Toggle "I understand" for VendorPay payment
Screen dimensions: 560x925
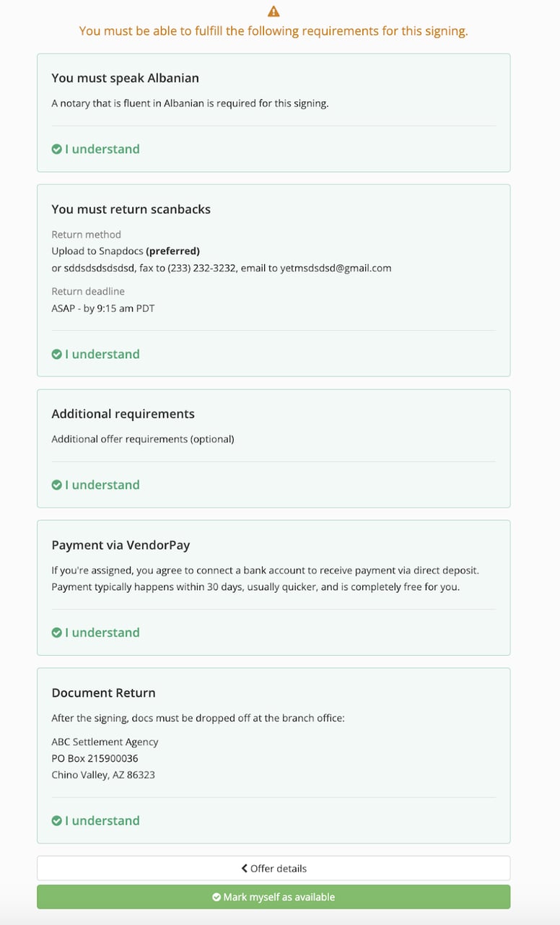(x=96, y=633)
